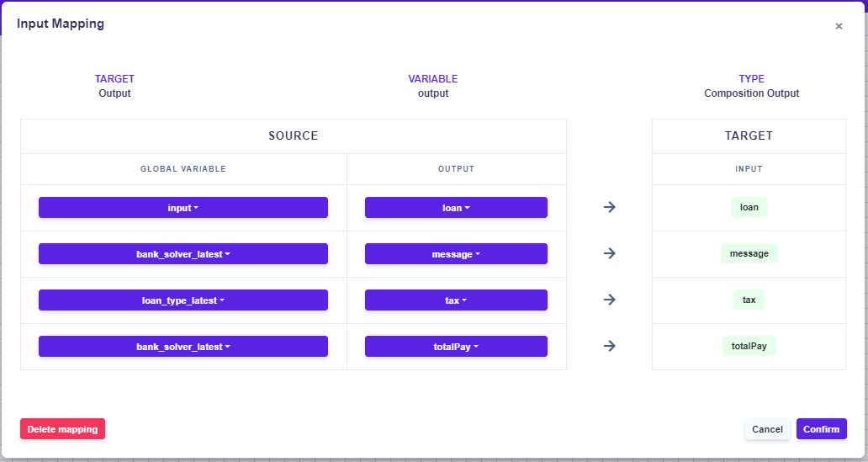Viewport: 868px width, 462px height.
Task: Cancel the input mapping changes
Action: click(767, 429)
